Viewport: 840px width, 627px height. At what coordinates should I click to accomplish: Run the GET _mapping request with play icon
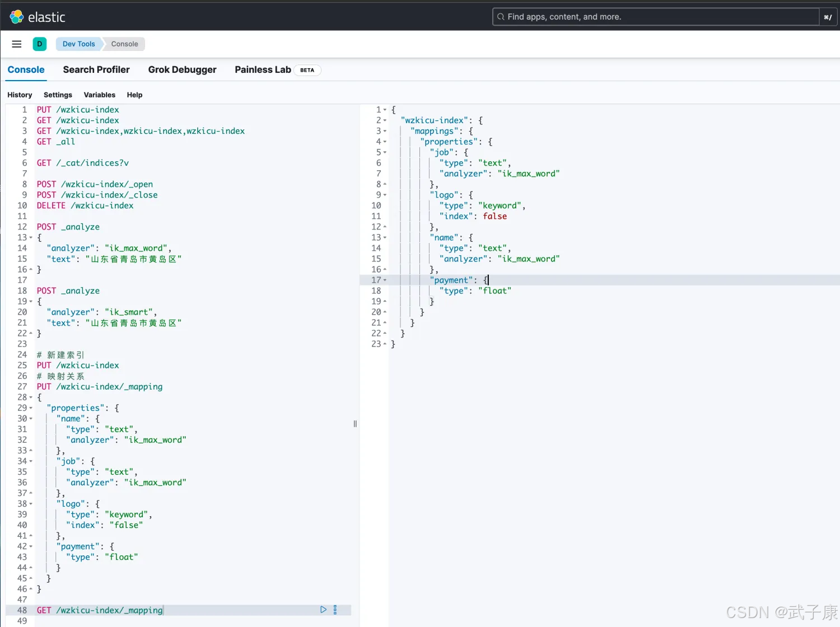pyautogui.click(x=323, y=610)
